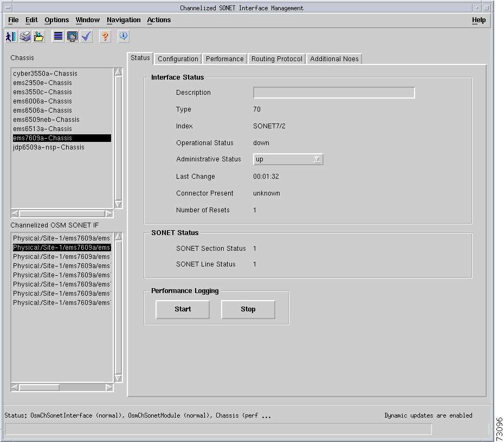
Task: Start performance logging
Action: [x=183, y=309]
